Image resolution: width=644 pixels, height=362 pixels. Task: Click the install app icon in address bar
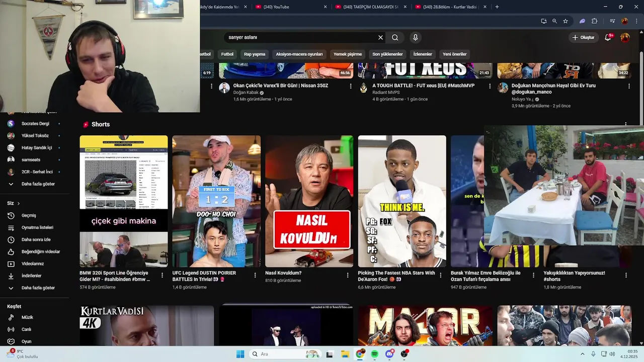click(x=544, y=21)
